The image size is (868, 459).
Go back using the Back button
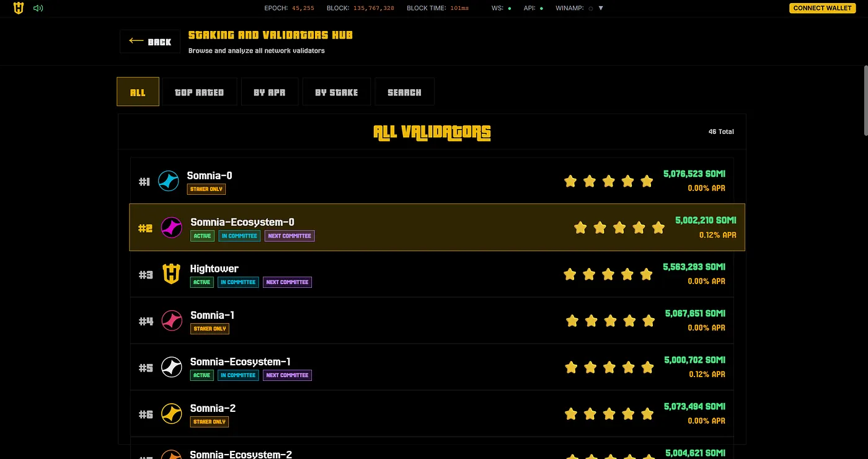tap(150, 42)
